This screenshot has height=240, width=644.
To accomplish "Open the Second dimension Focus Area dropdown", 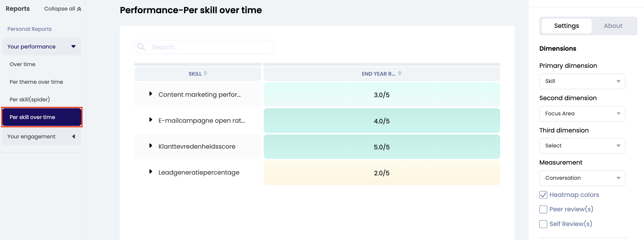I will point(582,114).
